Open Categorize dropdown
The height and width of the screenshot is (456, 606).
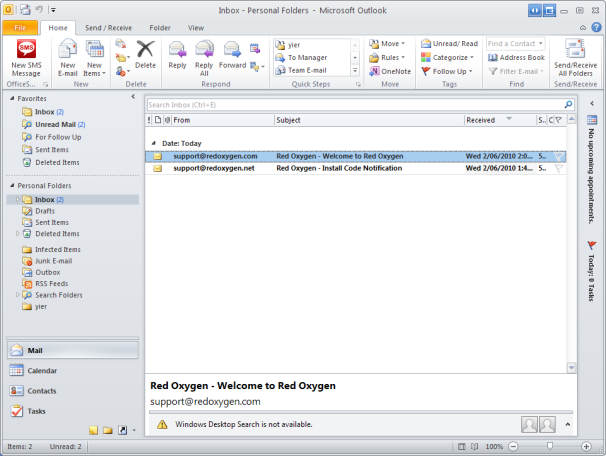tap(448, 58)
